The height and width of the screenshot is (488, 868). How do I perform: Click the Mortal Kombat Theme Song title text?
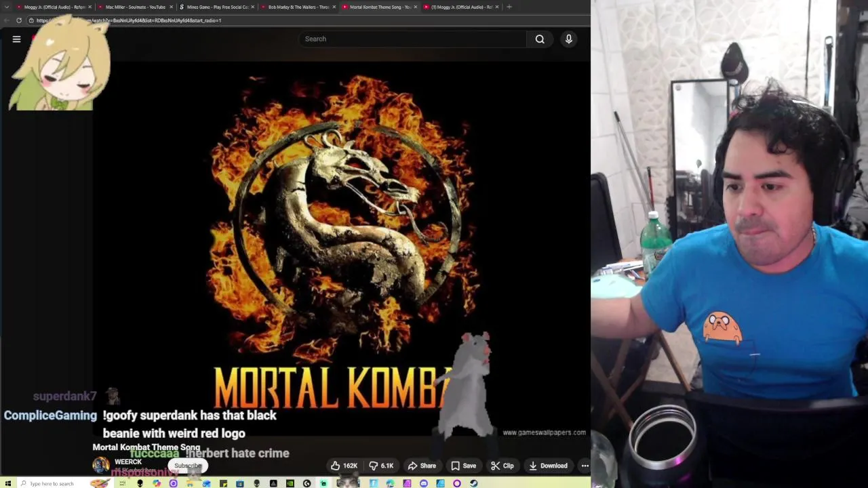click(146, 447)
